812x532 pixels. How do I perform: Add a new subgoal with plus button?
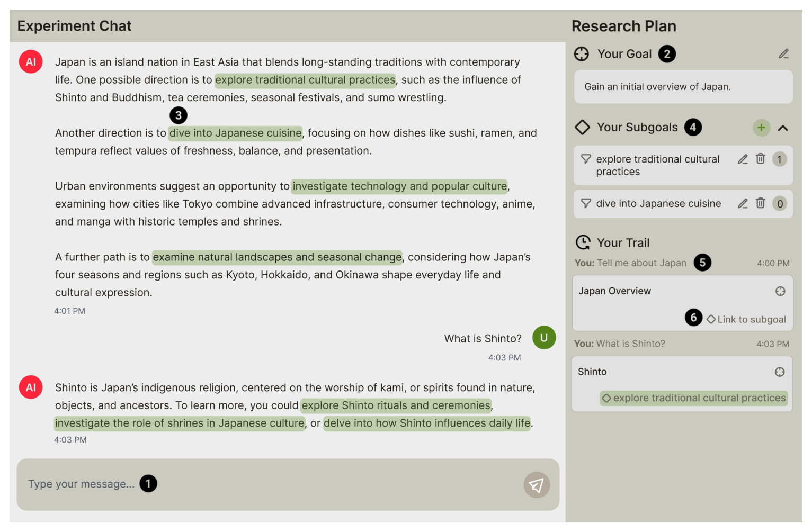coord(761,128)
